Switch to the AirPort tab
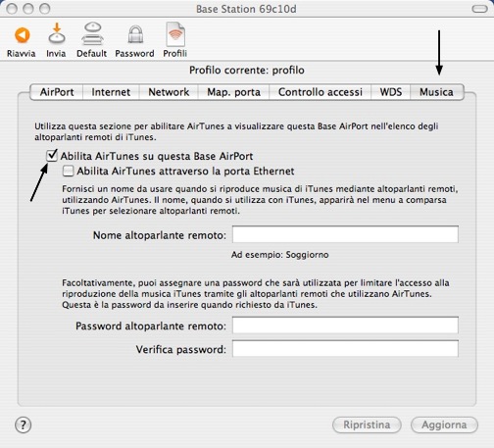Screen dimensions: 494x448 [57, 92]
